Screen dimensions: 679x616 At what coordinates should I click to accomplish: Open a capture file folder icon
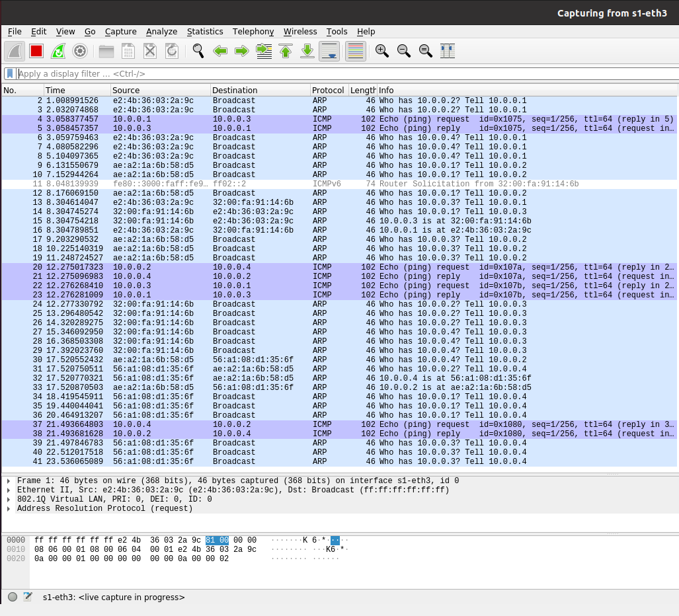pos(106,51)
